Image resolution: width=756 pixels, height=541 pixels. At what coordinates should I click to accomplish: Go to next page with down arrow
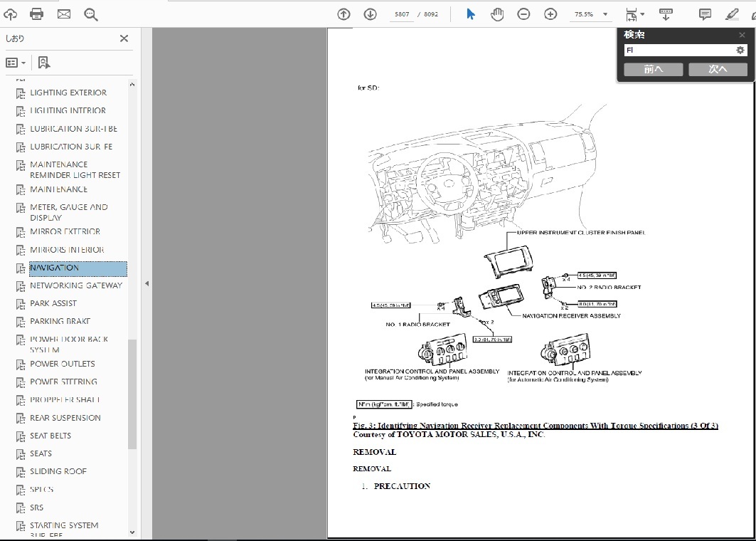(x=370, y=14)
